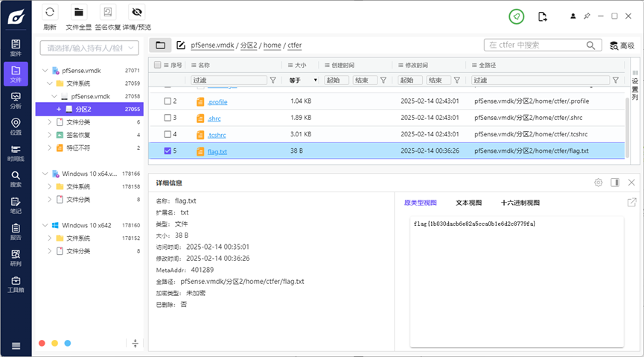Expand the 签名恢复 tree node
Viewport: 644px width, 357px height.
tap(50, 135)
